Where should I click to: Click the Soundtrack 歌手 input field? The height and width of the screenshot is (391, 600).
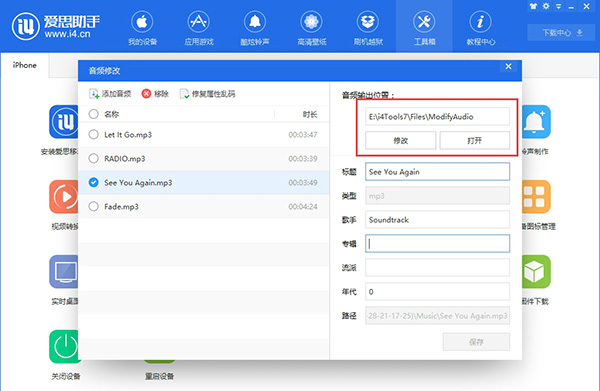pyautogui.click(x=437, y=220)
